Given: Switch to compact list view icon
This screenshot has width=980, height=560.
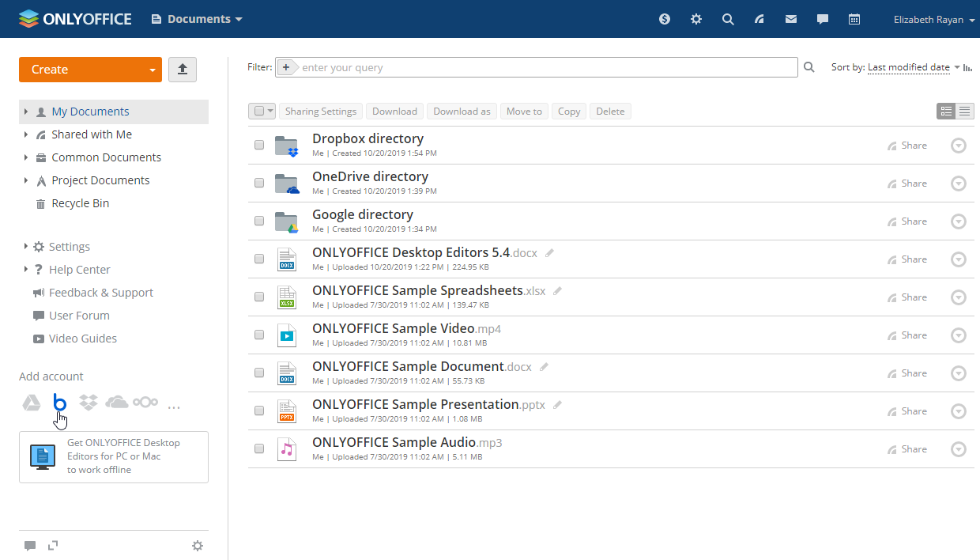Looking at the screenshot, I should 965,112.
